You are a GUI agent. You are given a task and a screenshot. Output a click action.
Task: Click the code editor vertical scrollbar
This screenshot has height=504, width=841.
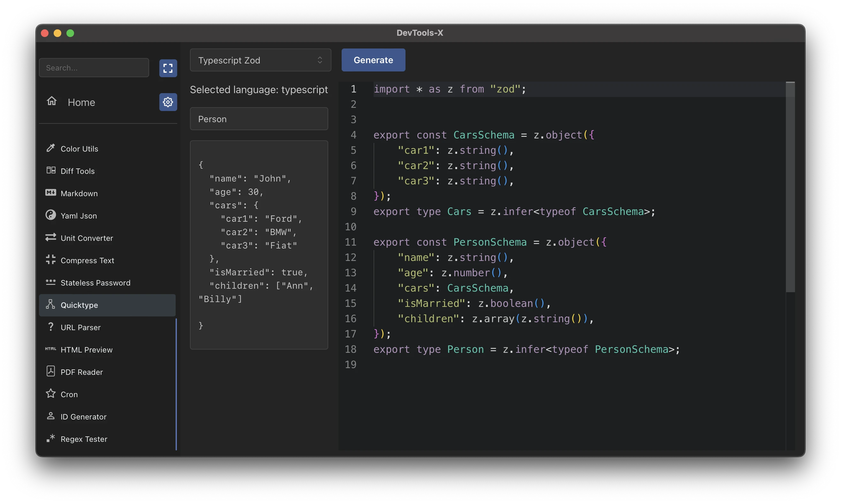tap(790, 187)
